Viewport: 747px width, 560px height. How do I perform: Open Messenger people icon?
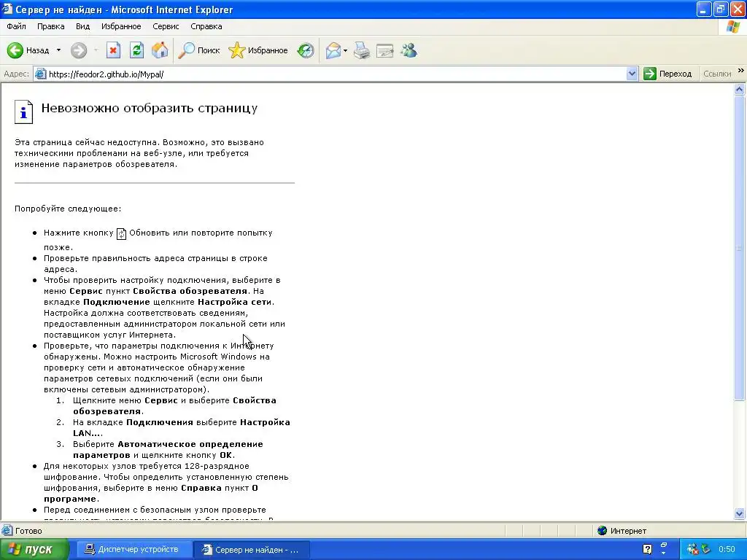click(x=409, y=50)
